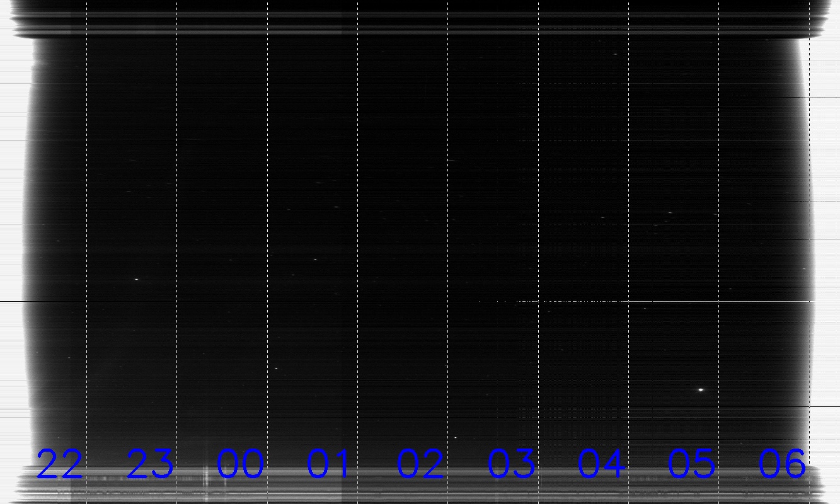
Task: Click the brightest star spot above label 05
Action: click(x=701, y=390)
